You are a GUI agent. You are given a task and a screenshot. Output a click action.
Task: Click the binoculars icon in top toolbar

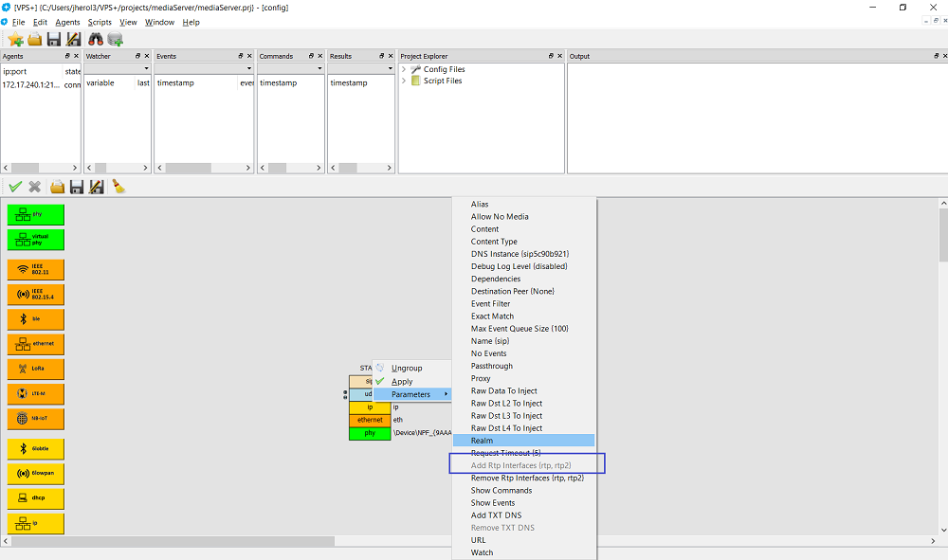click(x=96, y=39)
